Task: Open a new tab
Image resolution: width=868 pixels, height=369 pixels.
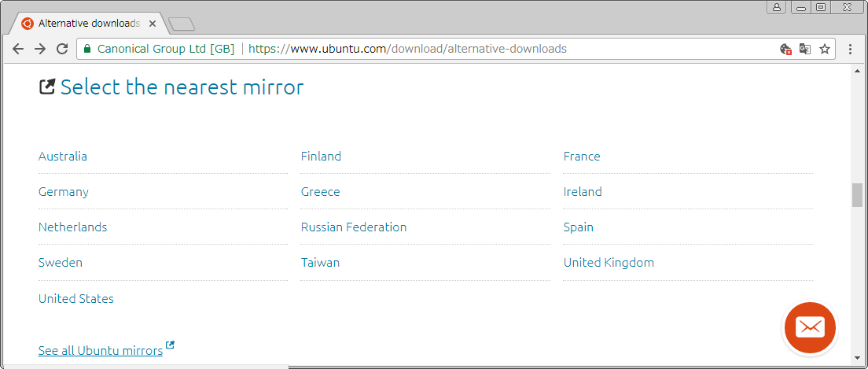Action: coord(182,24)
